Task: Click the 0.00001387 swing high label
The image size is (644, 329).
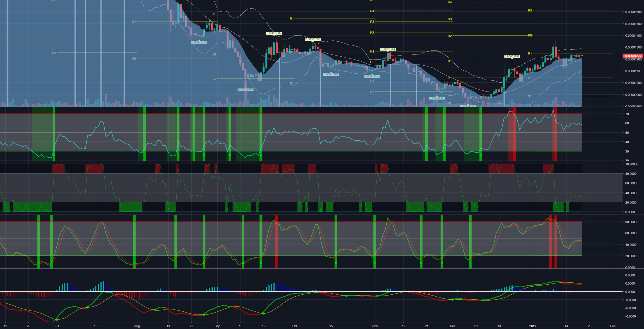Action: click(274, 33)
